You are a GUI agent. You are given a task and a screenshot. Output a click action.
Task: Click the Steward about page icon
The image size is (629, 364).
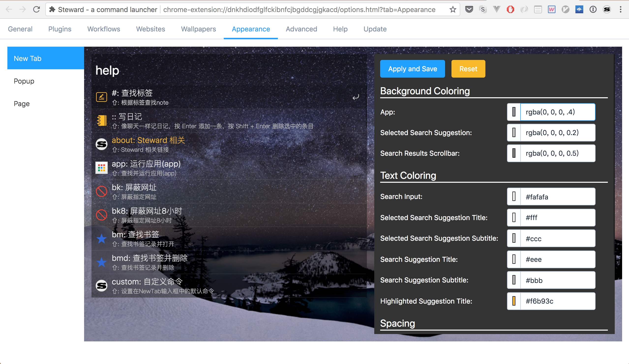102,144
